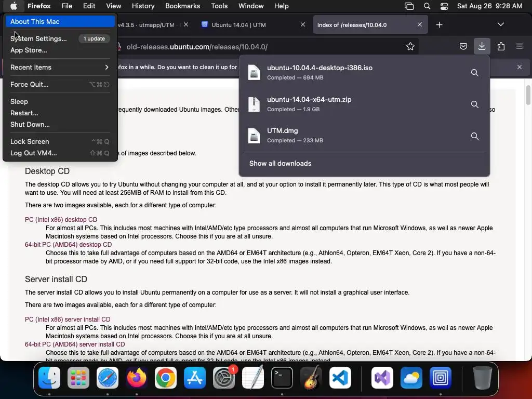Screen dimensions: 532x399
Task: Choose Restart… from Apple menu
Action: (60, 113)
